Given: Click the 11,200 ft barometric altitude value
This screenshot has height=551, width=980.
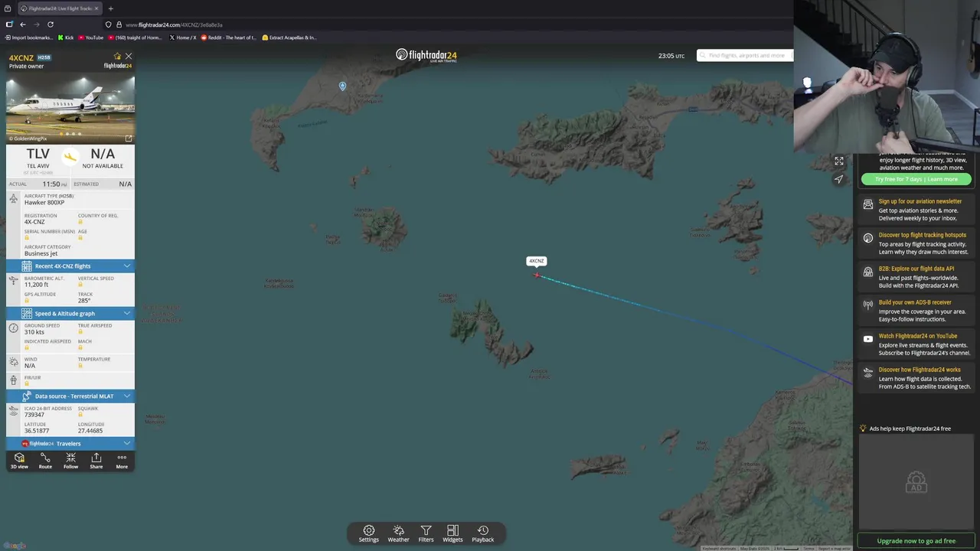Looking at the screenshot, I should click(x=36, y=285).
